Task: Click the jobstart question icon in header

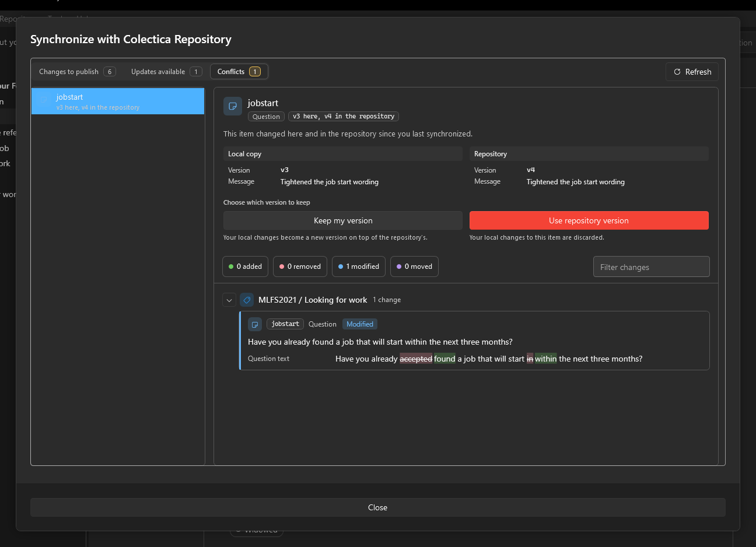Action: click(233, 106)
